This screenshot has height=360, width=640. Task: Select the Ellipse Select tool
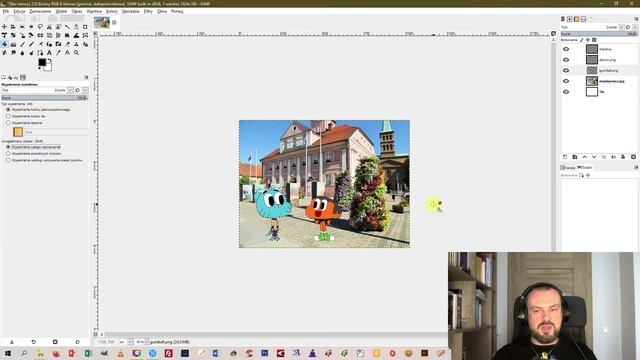tap(31, 27)
